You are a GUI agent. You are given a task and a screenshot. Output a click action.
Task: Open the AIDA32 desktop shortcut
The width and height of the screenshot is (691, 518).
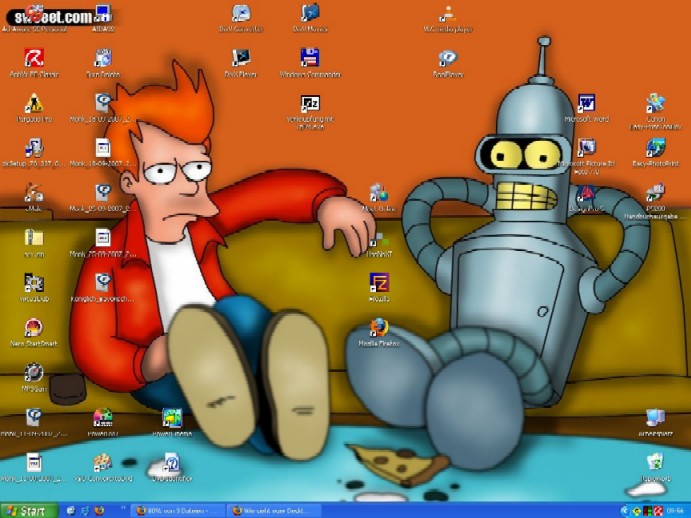click(x=103, y=18)
